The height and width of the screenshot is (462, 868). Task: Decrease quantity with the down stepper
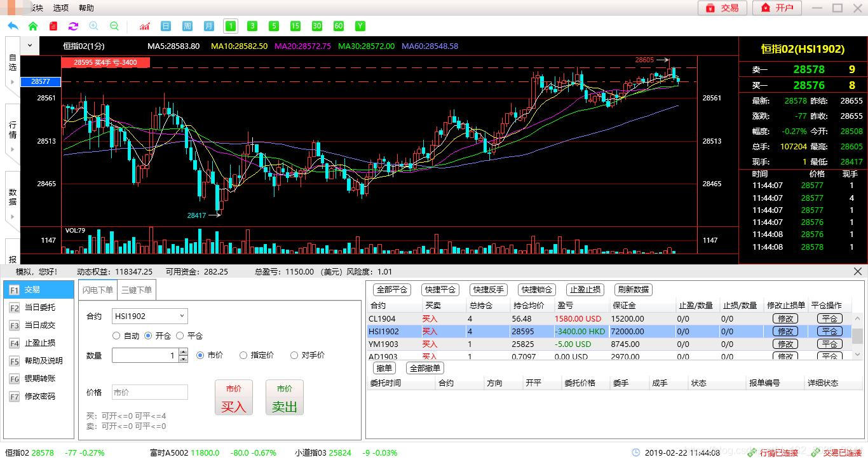[184, 359]
